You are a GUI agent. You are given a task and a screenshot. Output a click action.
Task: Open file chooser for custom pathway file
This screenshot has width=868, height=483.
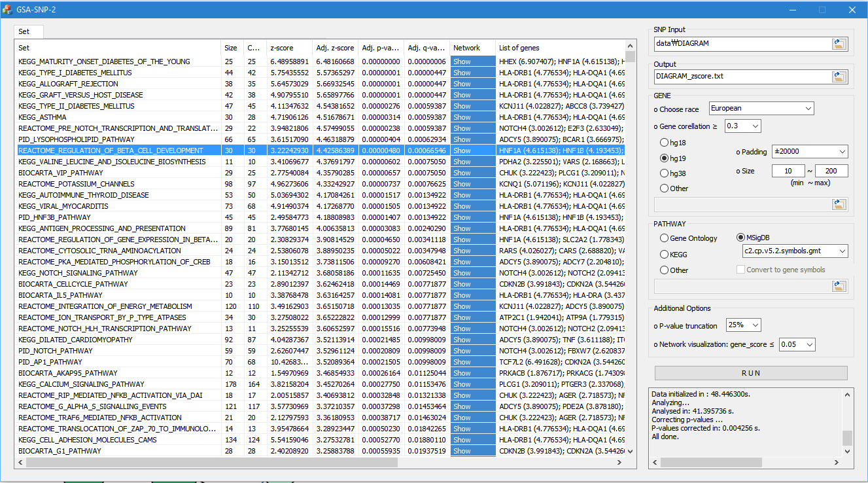point(839,285)
